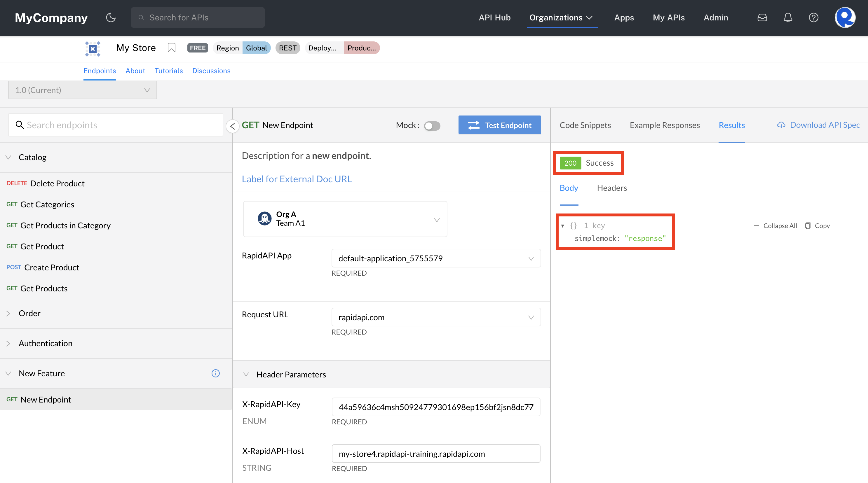Open notifications bell icon
Screen dimensions: 868x483
[788, 17]
